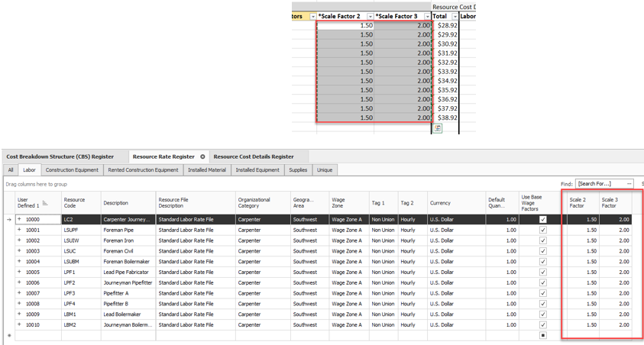
Task: Expand row 10002 Foreman Iron
Action: [19, 240]
